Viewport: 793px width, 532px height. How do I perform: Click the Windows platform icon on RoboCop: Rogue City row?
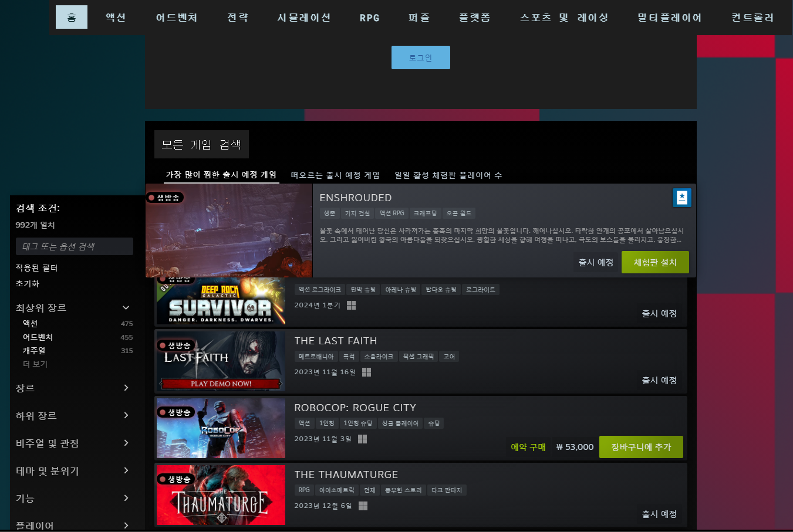point(363,439)
